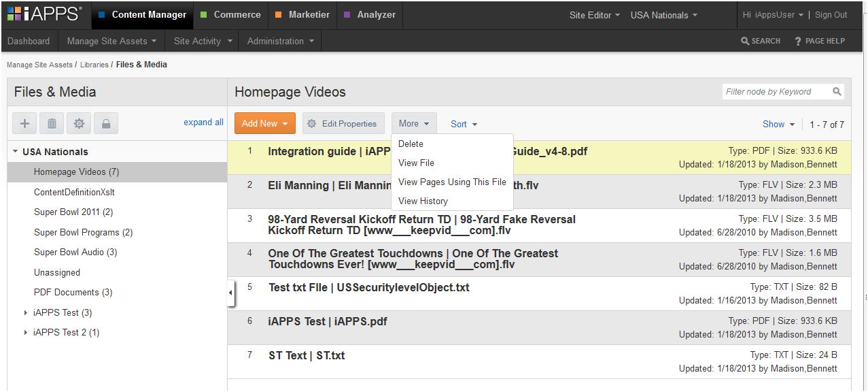Select Homepage Videos (7) folder
The width and height of the screenshot is (868, 392).
tap(117, 172)
